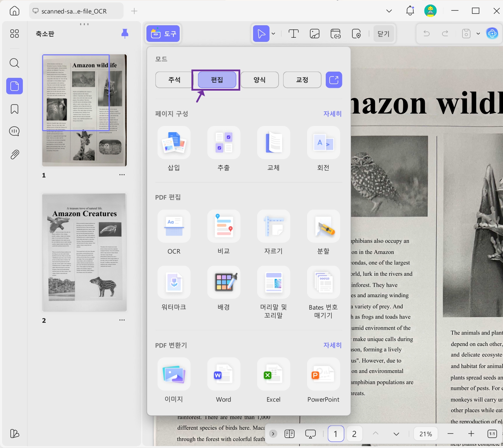
Task: Click the current page number field
Action: tap(336, 434)
